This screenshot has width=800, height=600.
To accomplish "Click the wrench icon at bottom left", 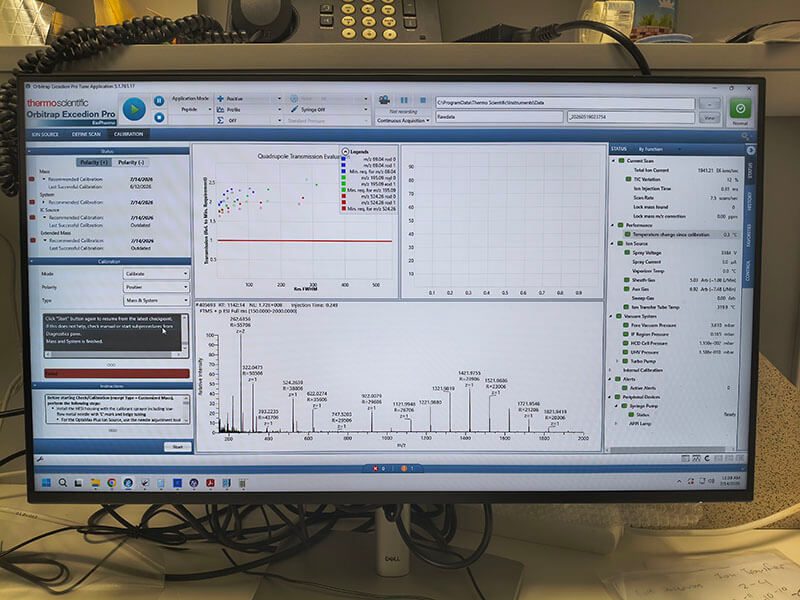I will pos(40,459).
